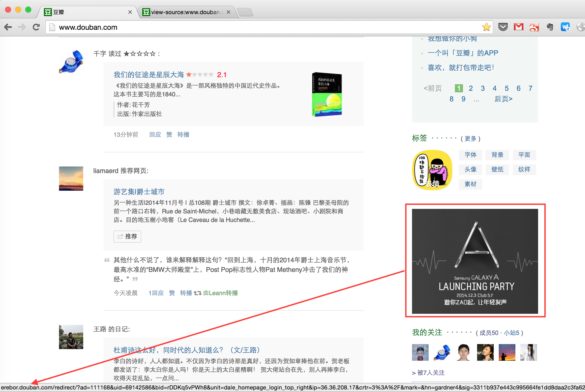The image size is (585, 392).
Task: Click 被7人关注 link
Action: [431, 373]
